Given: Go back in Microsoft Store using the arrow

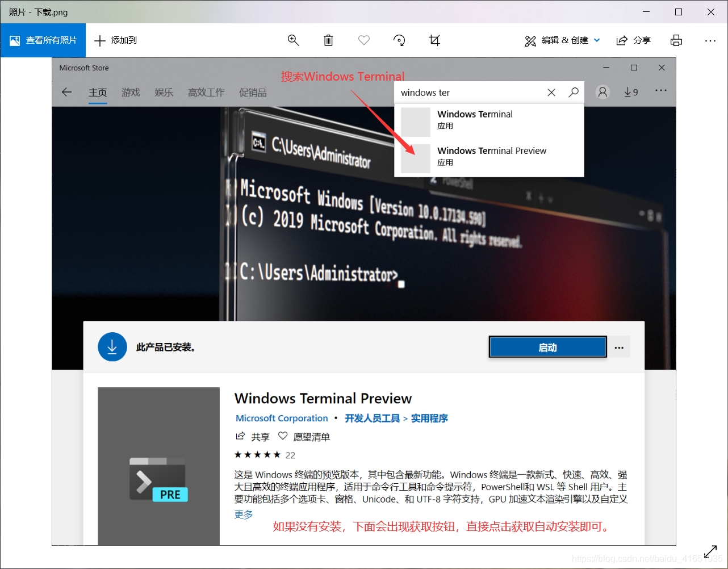Looking at the screenshot, I should pyautogui.click(x=67, y=92).
